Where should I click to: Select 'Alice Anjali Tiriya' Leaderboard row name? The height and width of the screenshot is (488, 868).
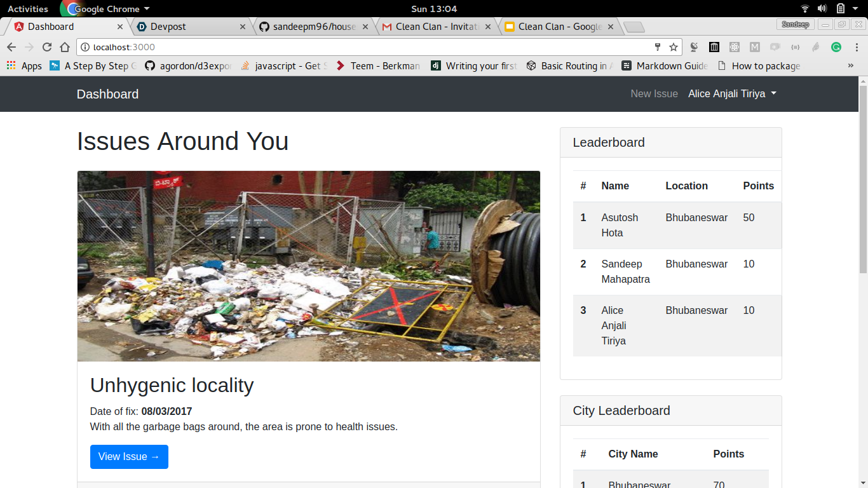[614, 325]
